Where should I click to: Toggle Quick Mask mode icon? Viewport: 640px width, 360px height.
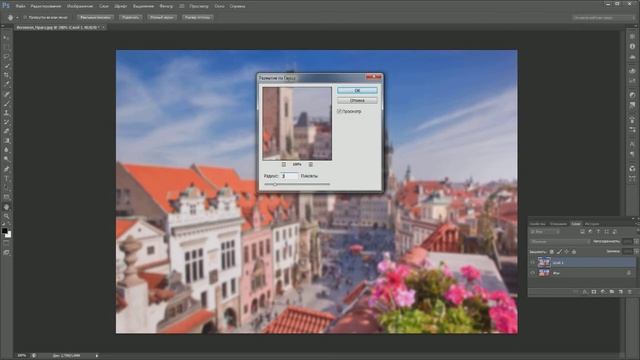pos(6,244)
